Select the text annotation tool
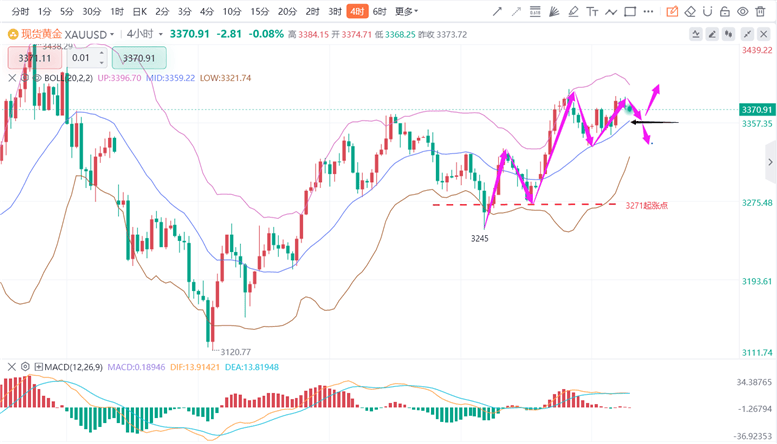Viewport: 777px width, 444px height. [592, 11]
